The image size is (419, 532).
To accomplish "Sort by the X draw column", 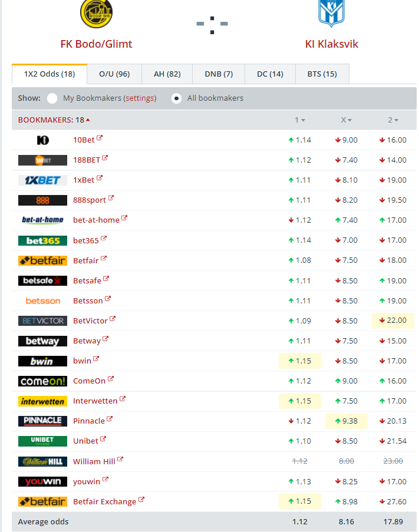I will (347, 120).
